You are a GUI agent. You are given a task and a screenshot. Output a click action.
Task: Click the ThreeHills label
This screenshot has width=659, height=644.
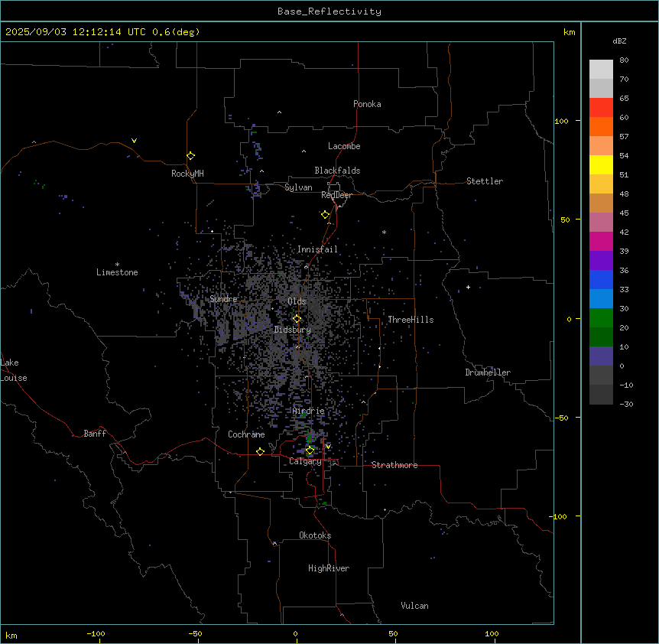[411, 320]
